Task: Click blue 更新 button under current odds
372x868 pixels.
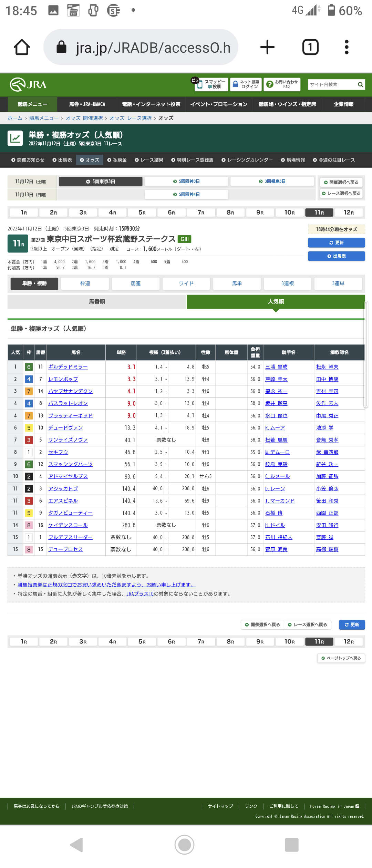Action: pos(337,243)
